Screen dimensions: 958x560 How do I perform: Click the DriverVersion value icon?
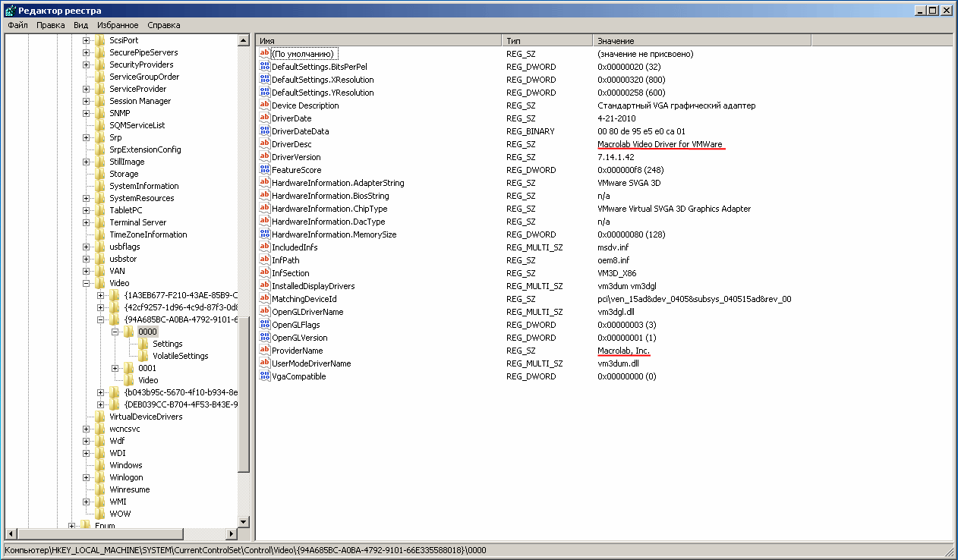265,157
